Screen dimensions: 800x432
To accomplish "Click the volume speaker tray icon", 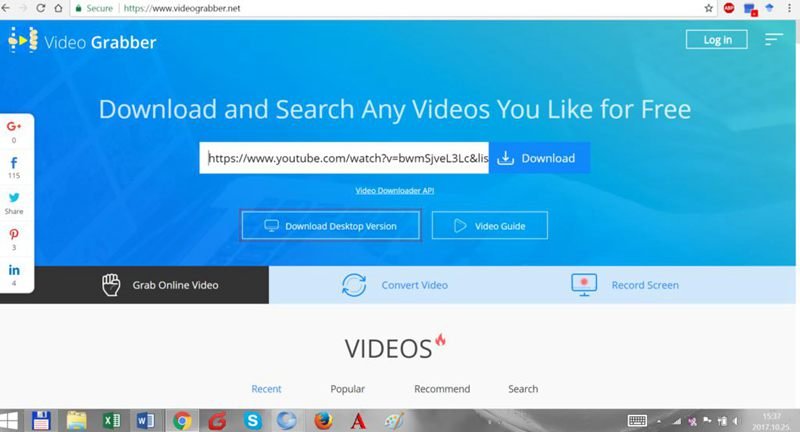I will point(735,421).
